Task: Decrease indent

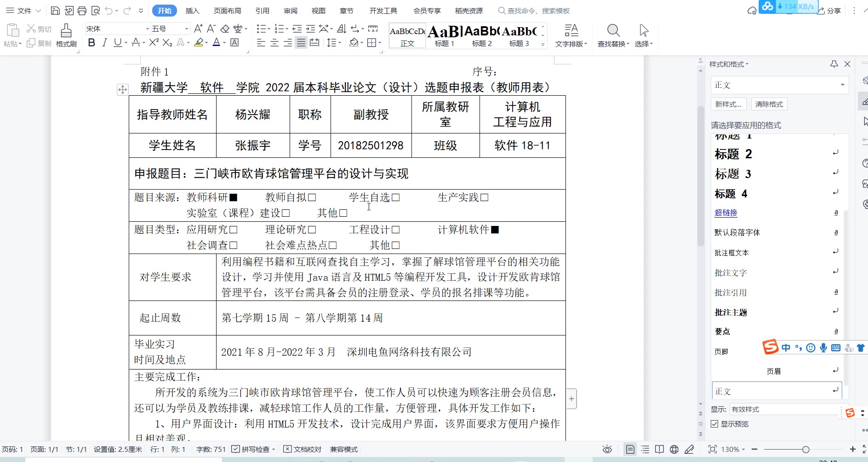Action: (x=297, y=29)
